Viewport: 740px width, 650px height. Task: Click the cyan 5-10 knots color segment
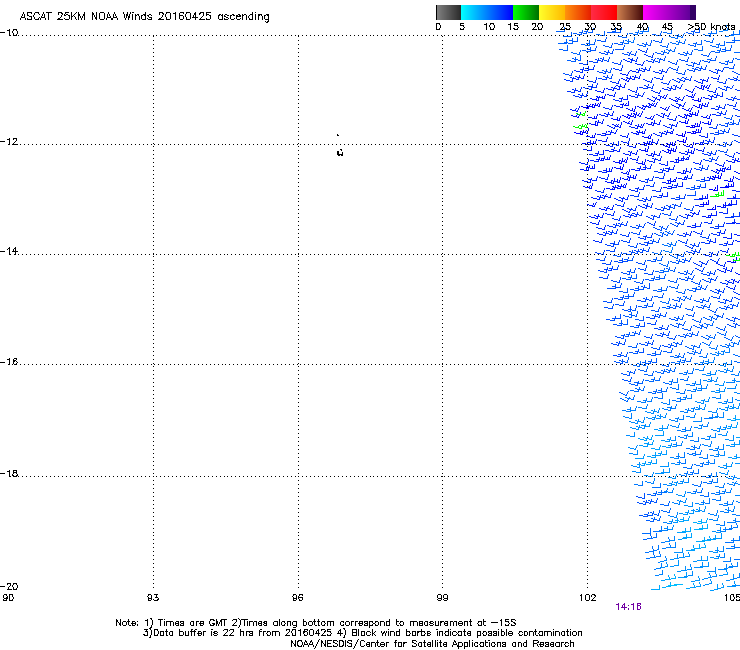[474, 12]
